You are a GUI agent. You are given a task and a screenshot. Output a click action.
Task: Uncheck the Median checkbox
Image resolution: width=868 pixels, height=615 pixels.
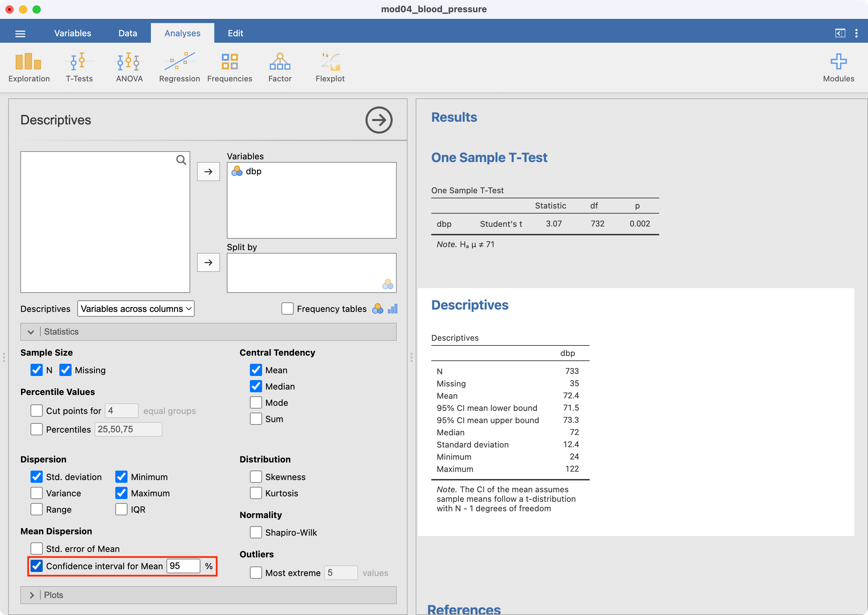256,386
